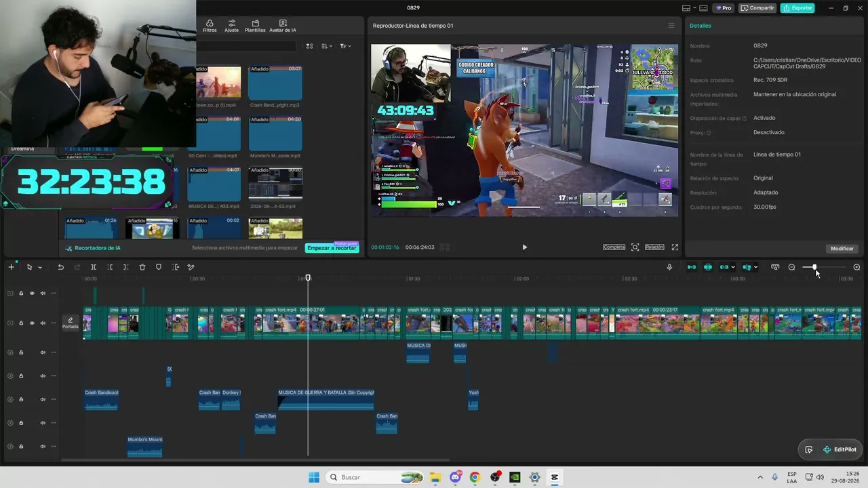Click the timeline zoom slider handle
This screenshot has height=488, width=868.
coord(814,267)
